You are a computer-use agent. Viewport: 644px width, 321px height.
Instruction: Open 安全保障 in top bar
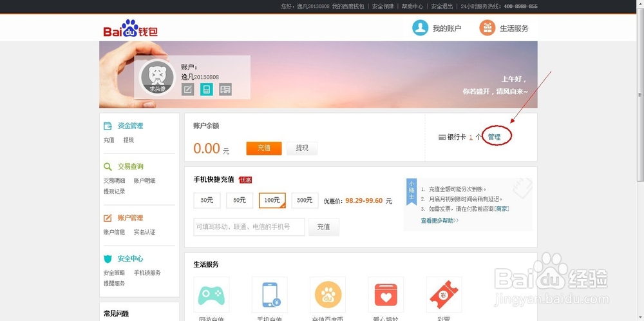pyautogui.click(x=383, y=6)
